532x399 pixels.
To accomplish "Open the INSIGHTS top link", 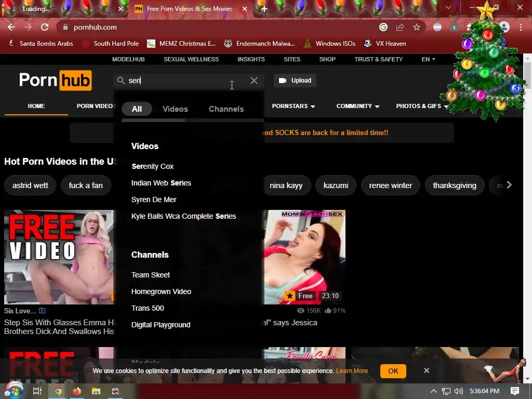I will 251,59.
